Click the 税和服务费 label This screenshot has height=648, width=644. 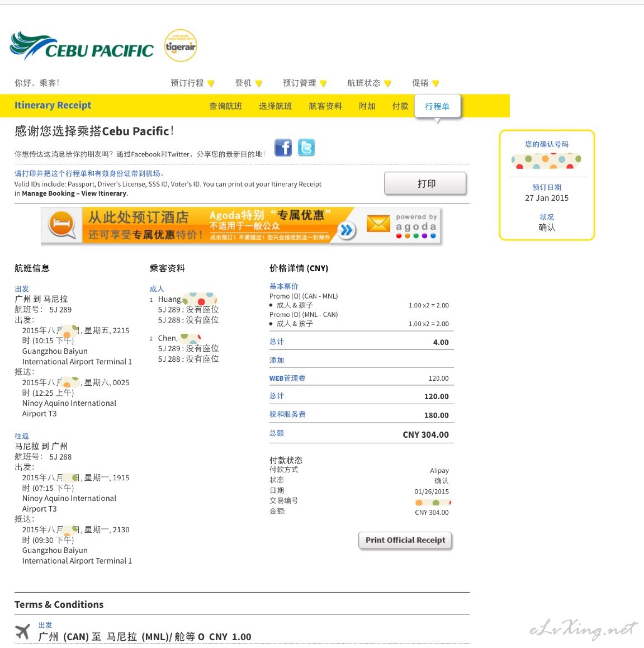(x=287, y=414)
